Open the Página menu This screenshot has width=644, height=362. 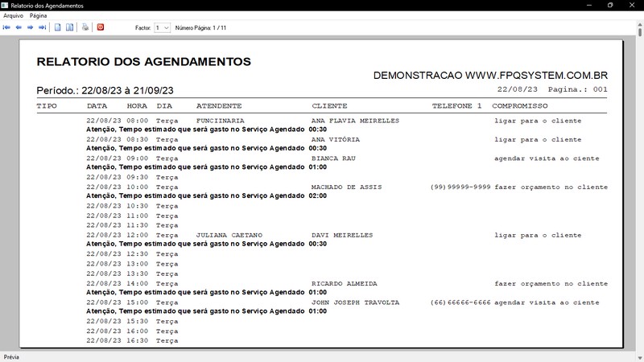(x=38, y=15)
